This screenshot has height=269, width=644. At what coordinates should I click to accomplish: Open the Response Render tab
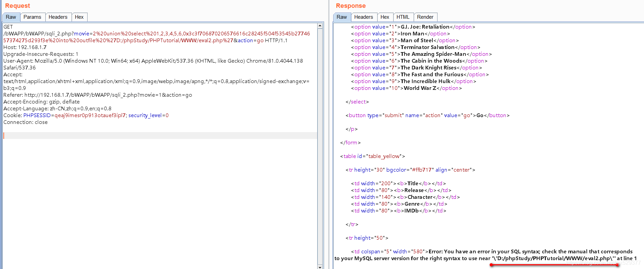click(x=425, y=17)
